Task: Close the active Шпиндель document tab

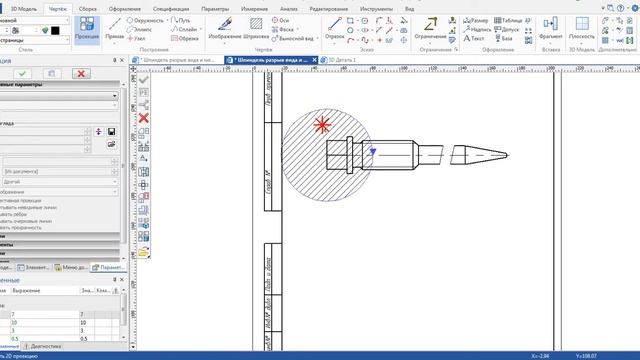Action: coord(314,60)
